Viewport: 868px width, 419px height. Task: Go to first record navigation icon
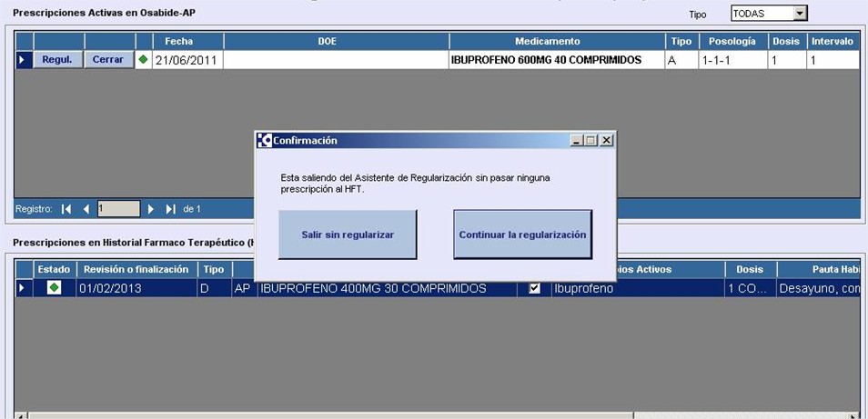pyautogui.click(x=66, y=209)
